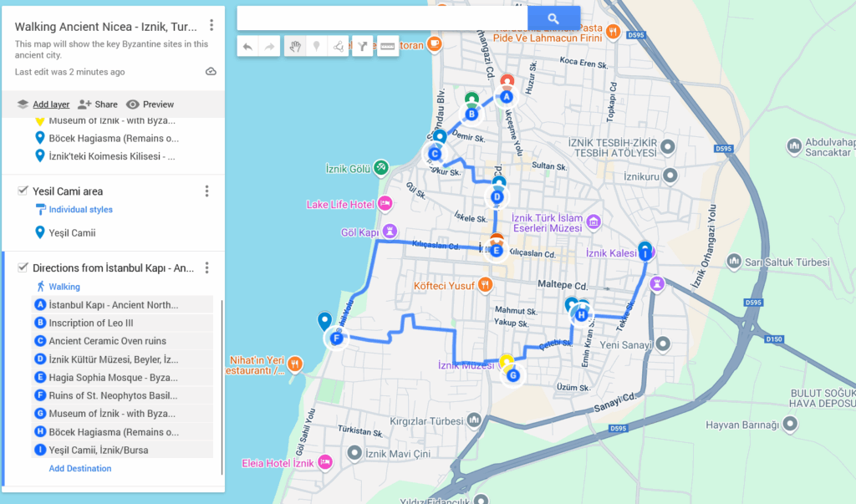The height and width of the screenshot is (504, 856).
Task: Select the measure distances ruler tool
Action: (388, 47)
